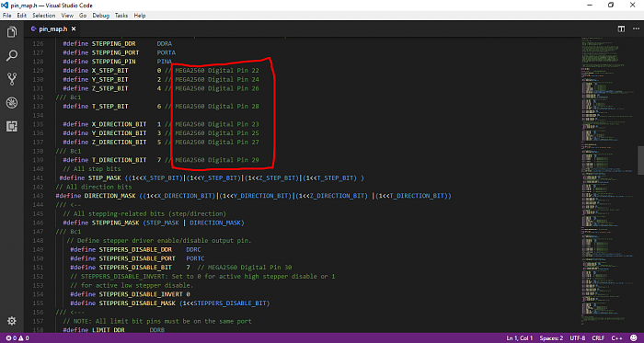The width and height of the screenshot is (644, 343).
Task: Open the Extensions view
Action: 12,126
